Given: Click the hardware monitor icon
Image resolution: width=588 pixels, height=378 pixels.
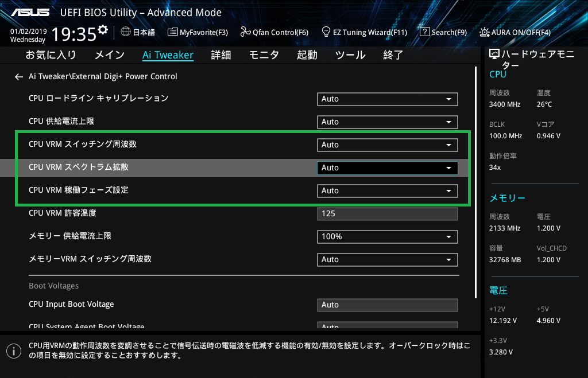Looking at the screenshot, I should [x=494, y=54].
